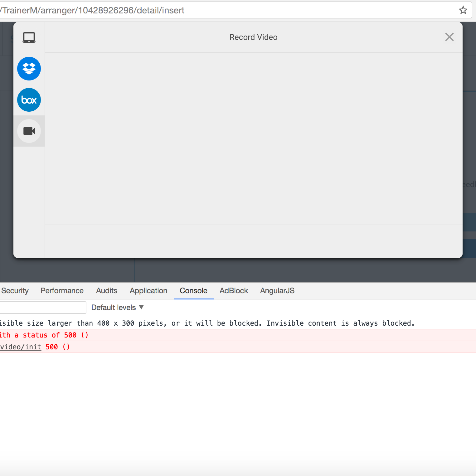Bookmark this page with the star icon

[x=463, y=10]
